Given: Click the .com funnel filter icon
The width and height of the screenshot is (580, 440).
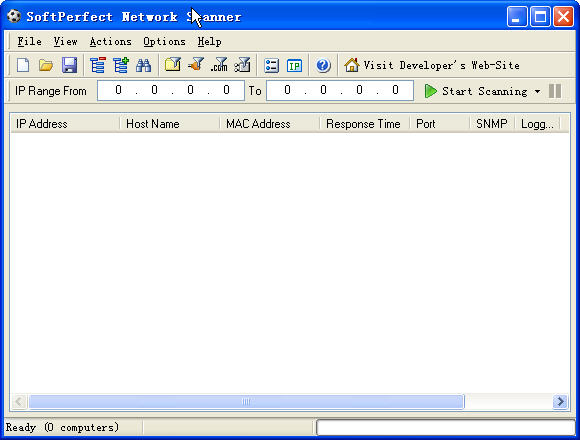Looking at the screenshot, I should (x=219, y=65).
